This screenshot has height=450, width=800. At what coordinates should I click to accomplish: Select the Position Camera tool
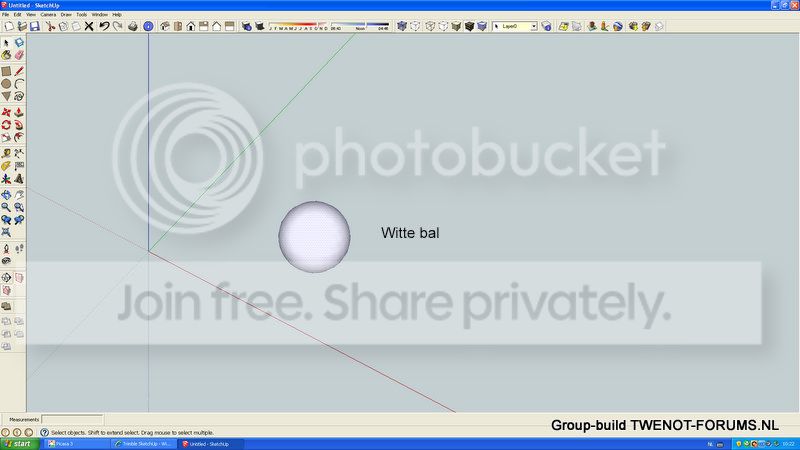(x=6, y=249)
